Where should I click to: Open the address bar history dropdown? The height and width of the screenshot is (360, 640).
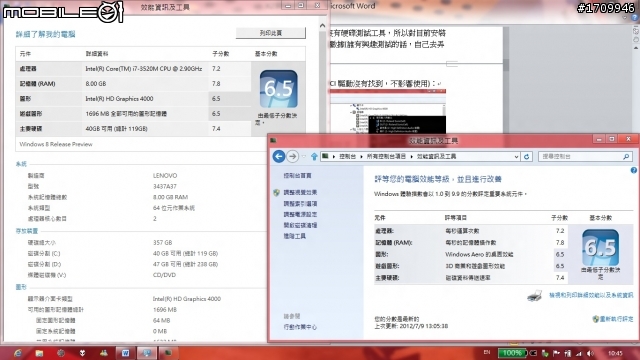coord(516,157)
